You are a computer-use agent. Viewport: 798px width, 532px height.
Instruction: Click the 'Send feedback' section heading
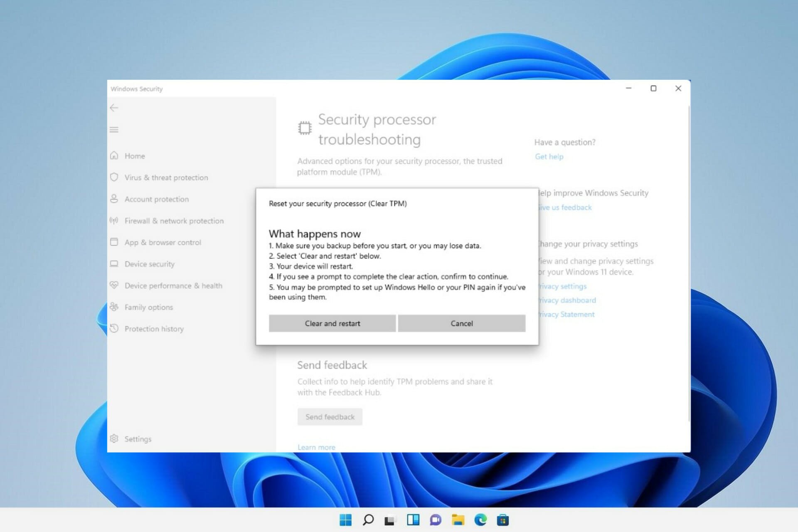click(x=332, y=365)
